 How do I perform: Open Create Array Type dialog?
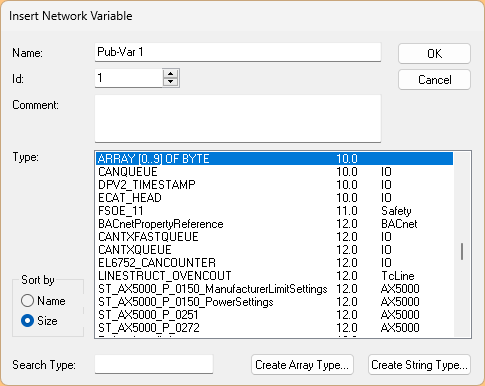pos(302,365)
